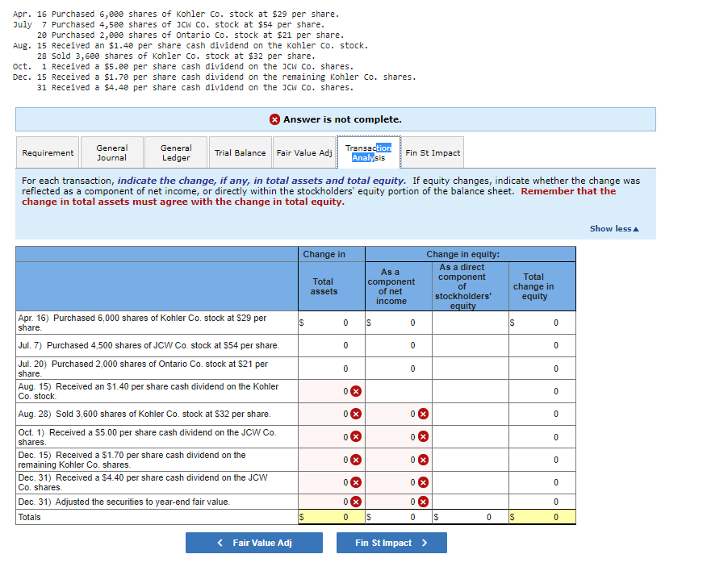The width and height of the screenshot is (728, 575).
Task: Click error icon in Dec. 31 dividend net income
Action: pyautogui.click(x=423, y=482)
